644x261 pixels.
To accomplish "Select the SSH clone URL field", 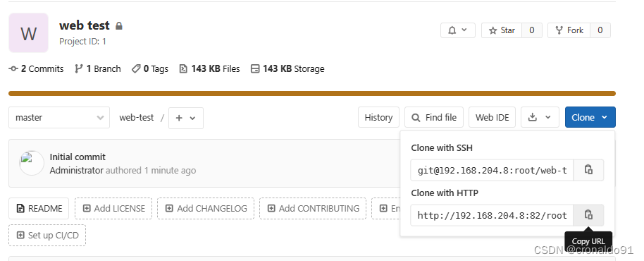I will (x=492, y=170).
